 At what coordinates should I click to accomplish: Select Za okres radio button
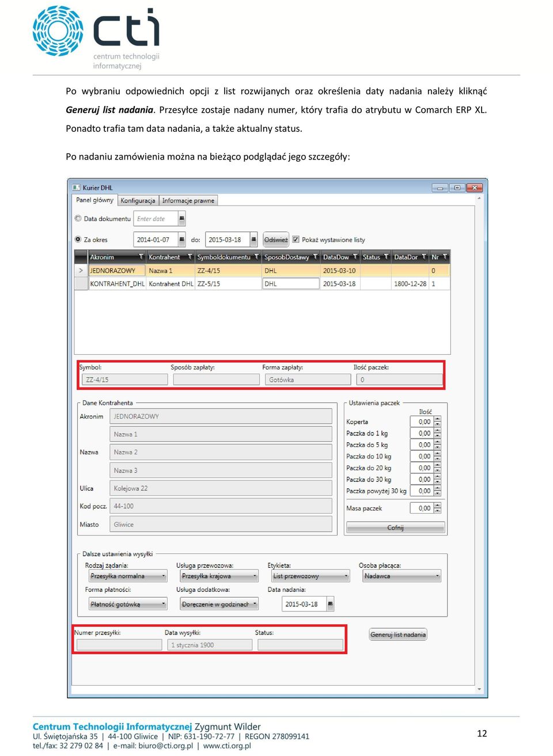click(x=78, y=240)
